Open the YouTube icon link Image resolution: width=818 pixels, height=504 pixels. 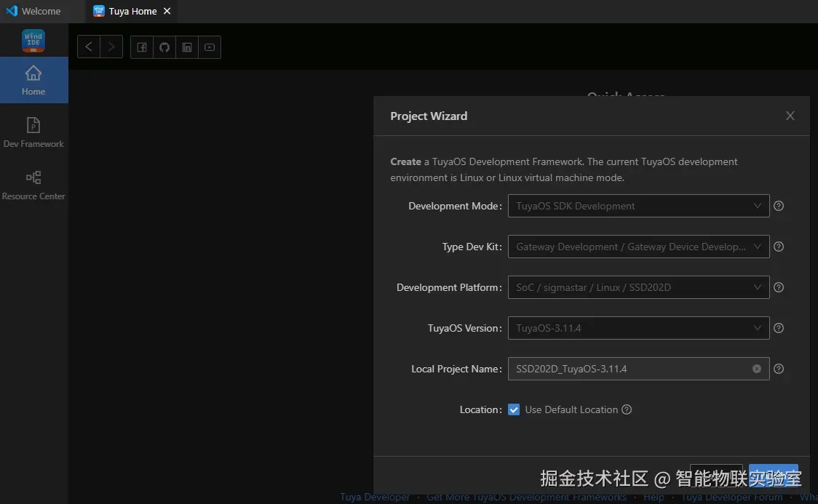[209, 47]
